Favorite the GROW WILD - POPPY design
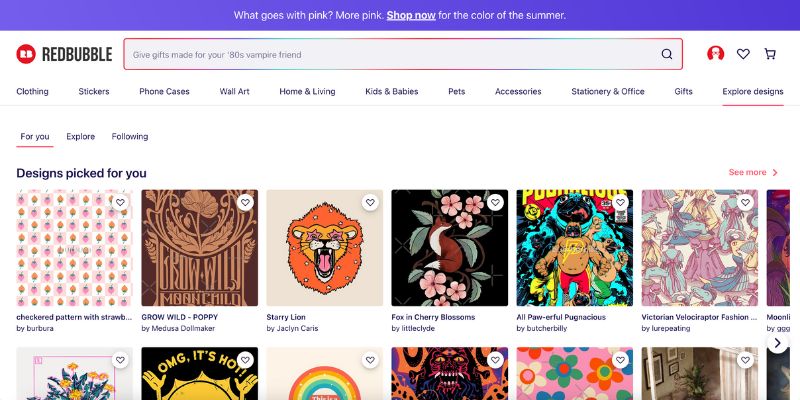Image resolution: width=800 pixels, height=400 pixels. (244, 203)
